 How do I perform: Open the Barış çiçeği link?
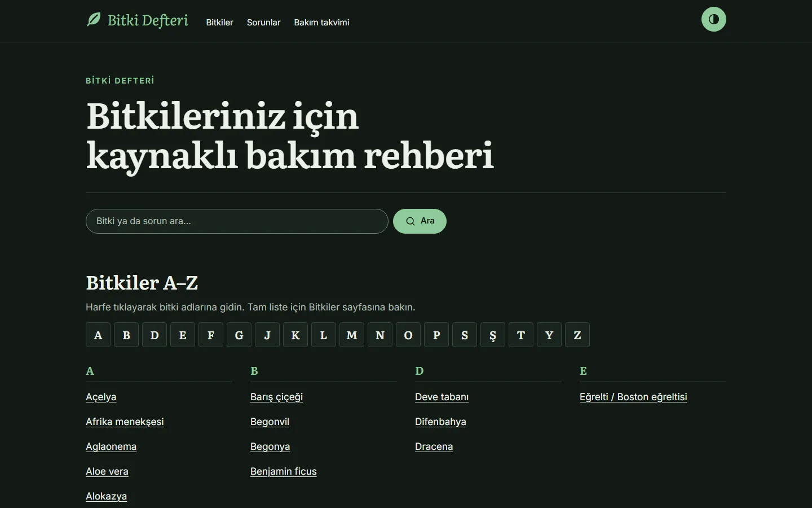(276, 397)
